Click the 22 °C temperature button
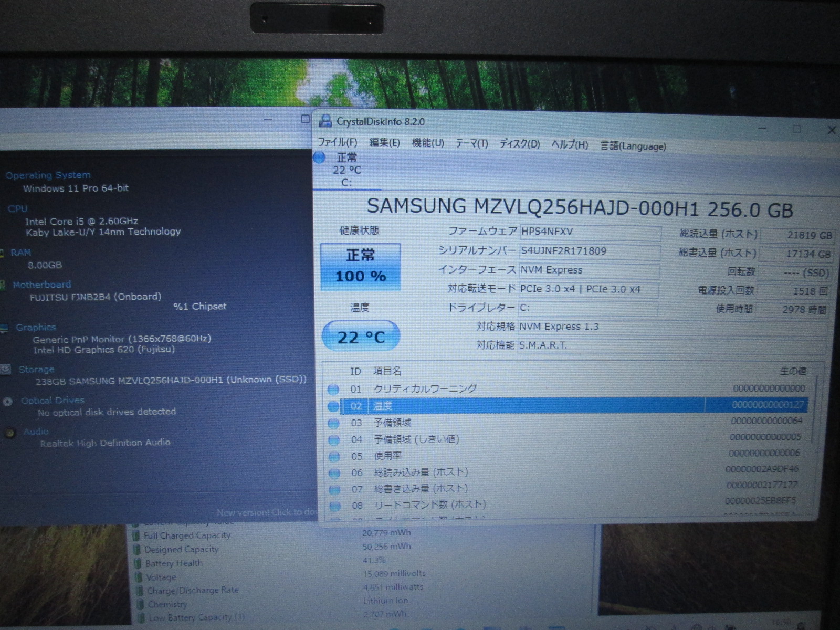 click(361, 337)
